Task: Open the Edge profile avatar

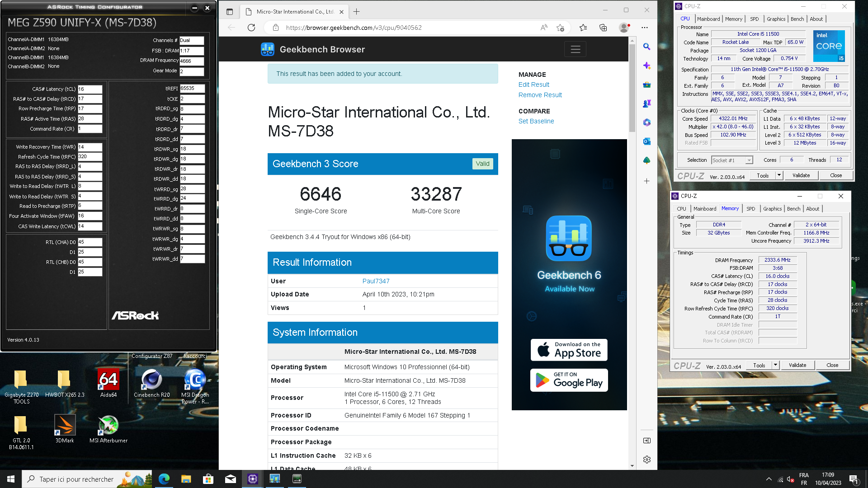Action: (x=624, y=28)
